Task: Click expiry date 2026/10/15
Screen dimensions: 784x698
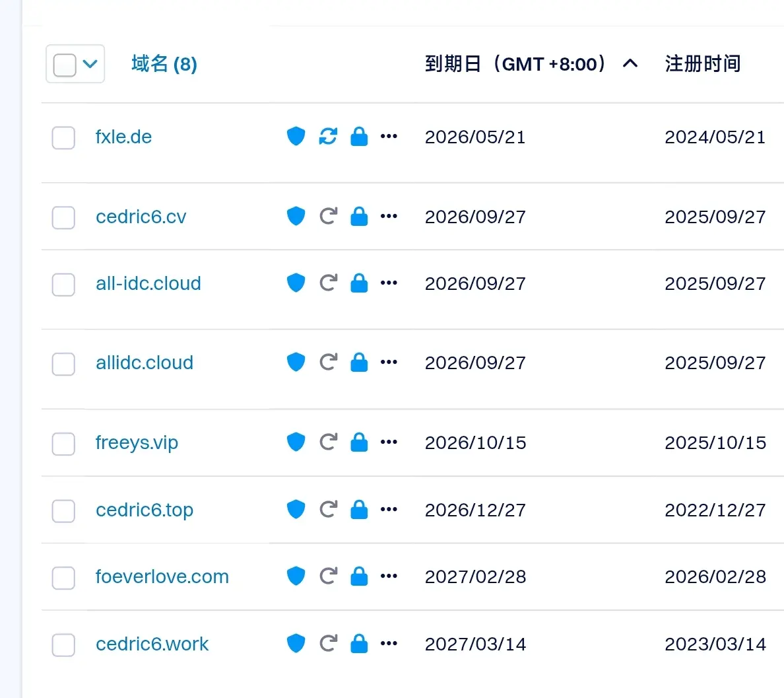Action: click(476, 443)
